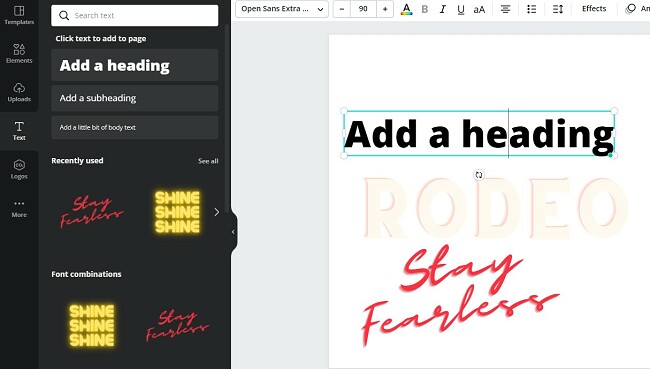Toggle italic formatting
Image resolution: width=650 pixels, height=369 pixels.
[443, 9]
